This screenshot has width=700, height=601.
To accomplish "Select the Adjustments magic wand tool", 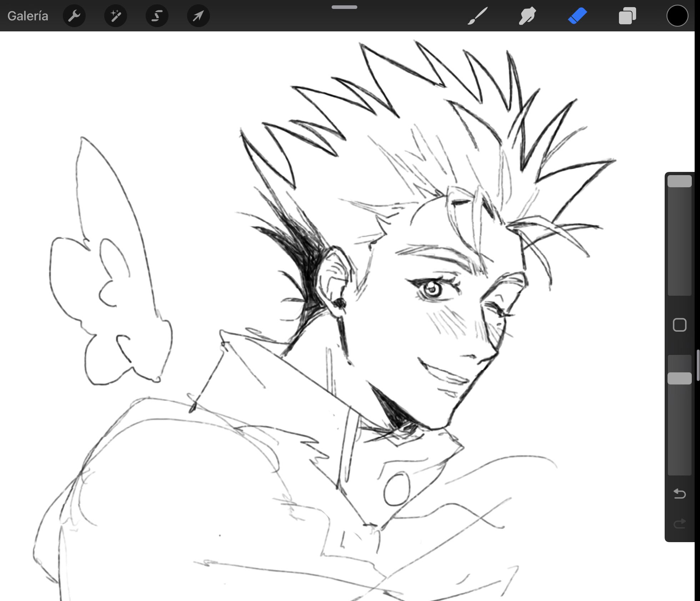I will (115, 16).
